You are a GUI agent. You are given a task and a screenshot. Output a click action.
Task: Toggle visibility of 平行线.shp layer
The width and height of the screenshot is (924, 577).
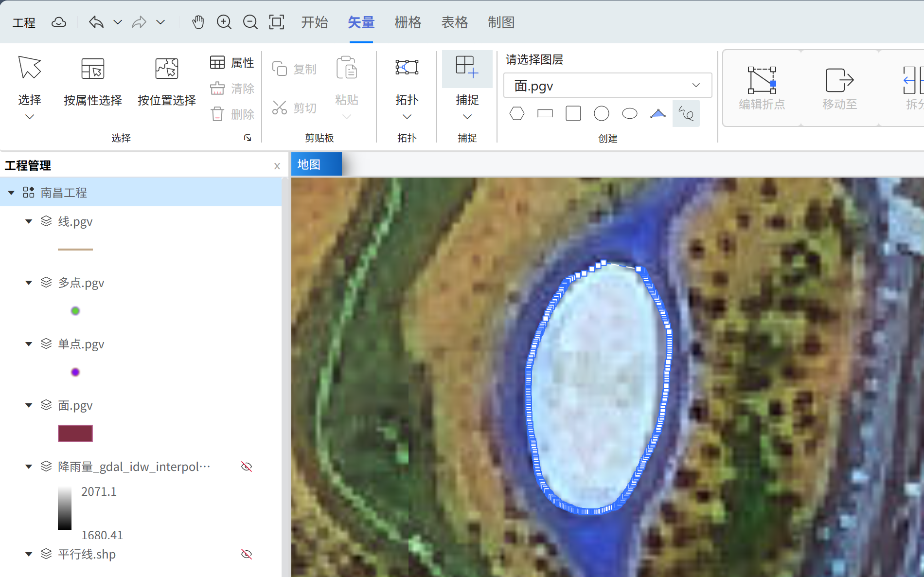[x=247, y=554]
